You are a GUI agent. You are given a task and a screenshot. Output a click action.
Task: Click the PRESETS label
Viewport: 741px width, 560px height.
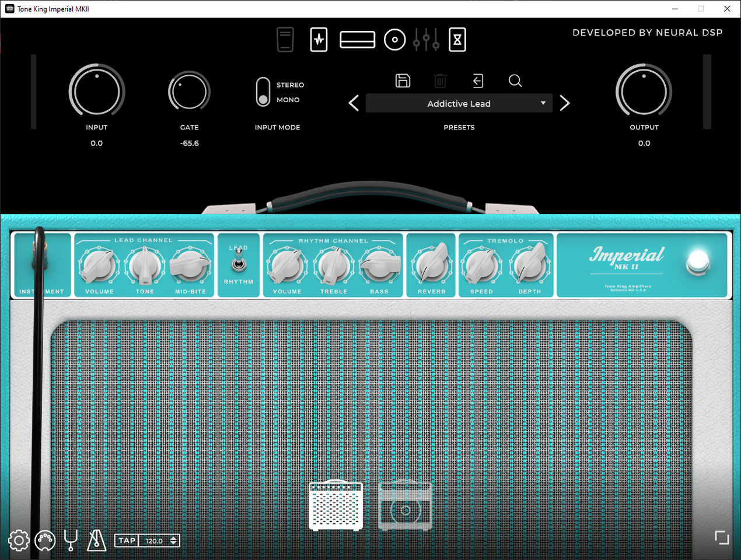[459, 127]
